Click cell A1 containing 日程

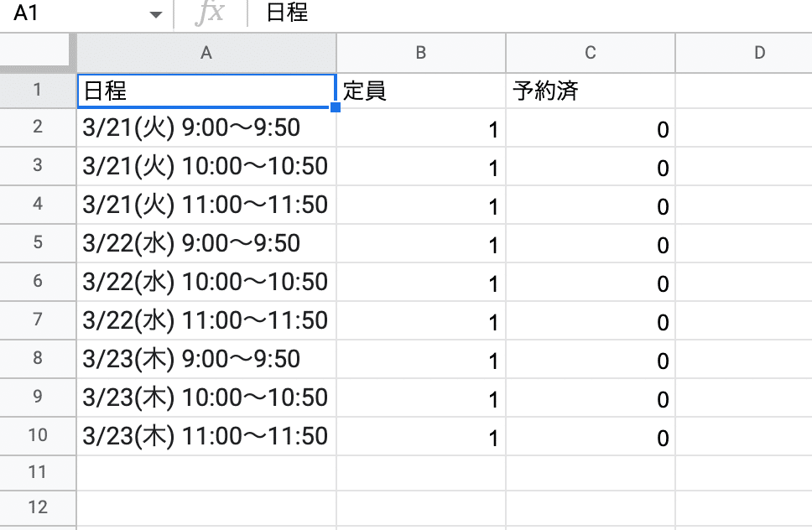206,91
